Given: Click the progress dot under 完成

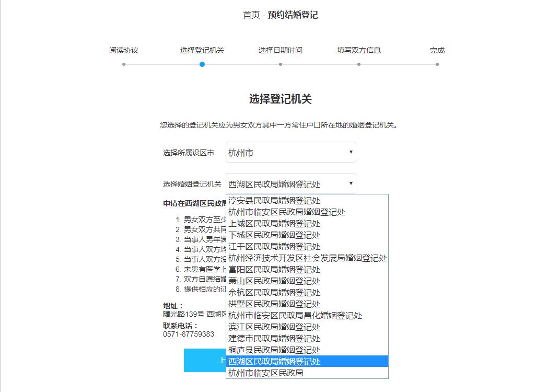Looking at the screenshot, I should coord(437,64).
